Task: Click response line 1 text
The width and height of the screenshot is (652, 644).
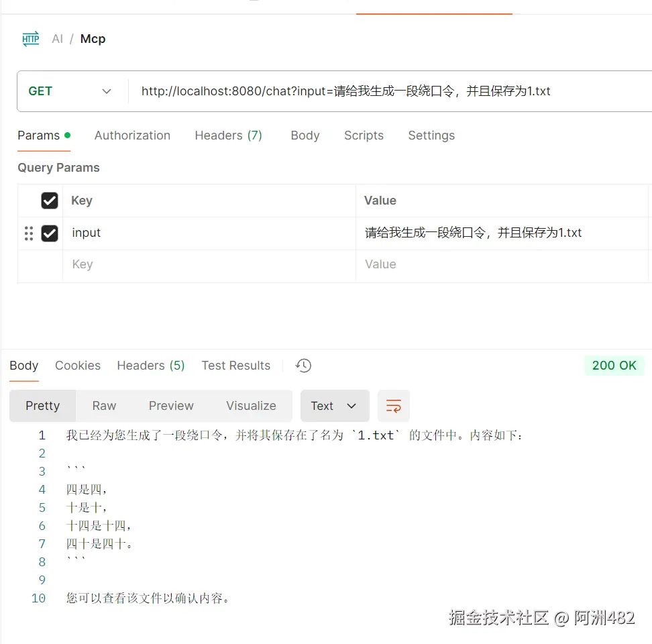Action: (x=295, y=435)
